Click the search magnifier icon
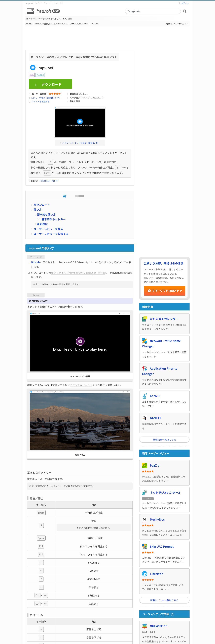The width and height of the screenshot is (215, 644). click(x=185, y=12)
